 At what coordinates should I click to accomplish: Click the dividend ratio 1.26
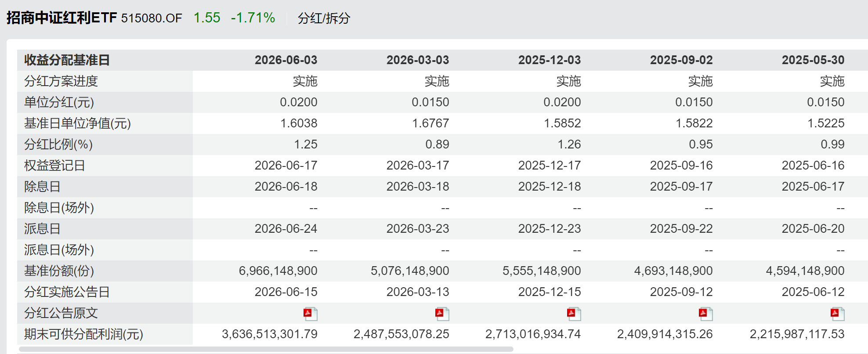click(x=569, y=144)
